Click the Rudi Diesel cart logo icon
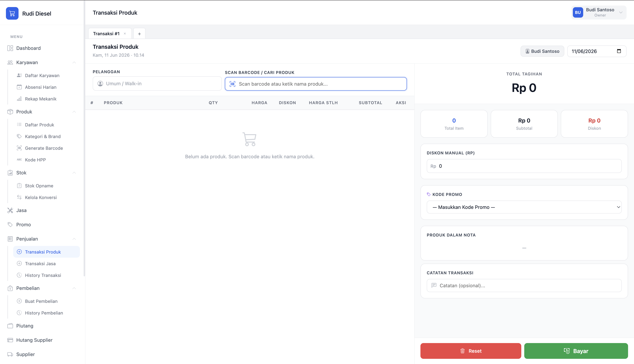Image resolution: width=634 pixels, height=364 pixels. 12,14
